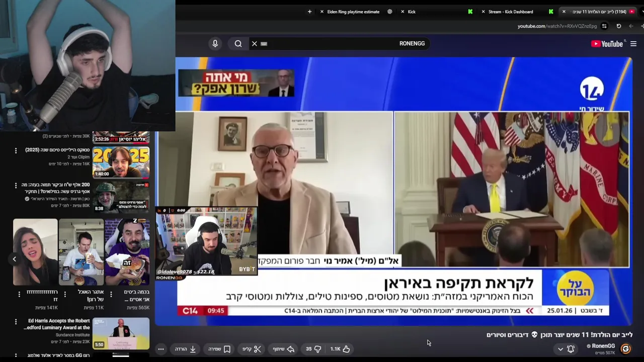Image resolution: width=644 pixels, height=362 pixels.
Task: Switch to the Kick tab
Action: [x=412, y=12]
